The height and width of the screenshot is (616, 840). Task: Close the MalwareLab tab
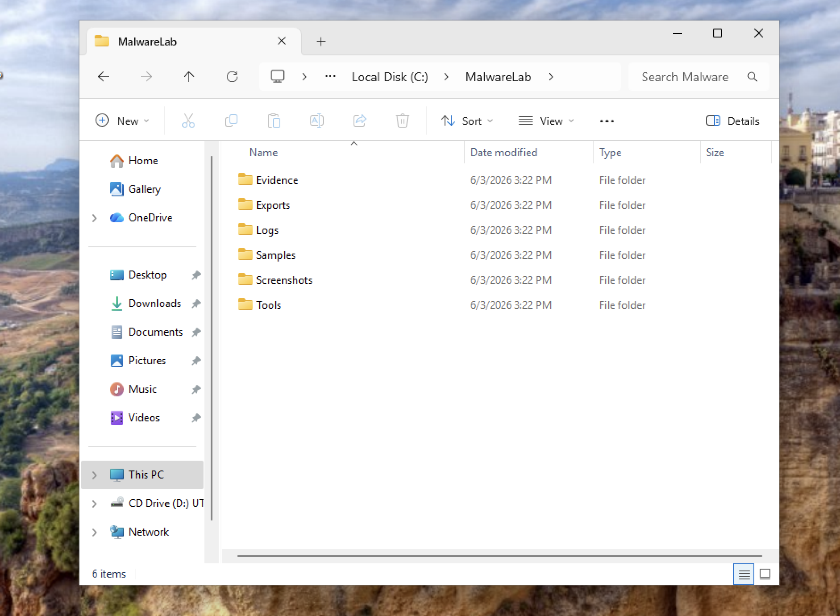pos(282,41)
